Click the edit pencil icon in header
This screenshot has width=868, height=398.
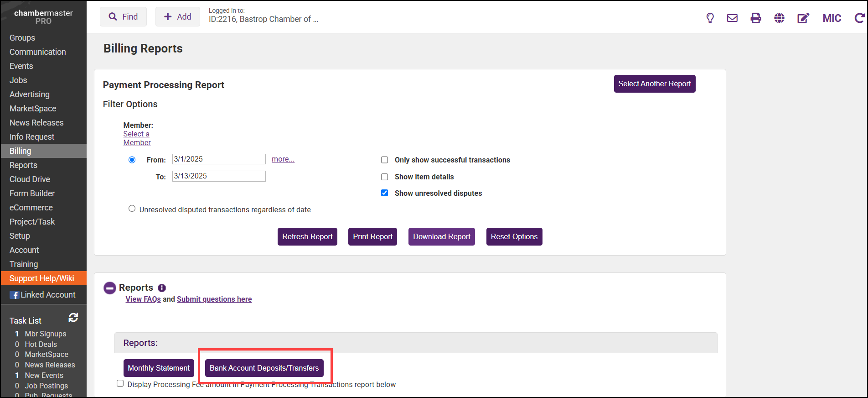(x=803, y=18)
